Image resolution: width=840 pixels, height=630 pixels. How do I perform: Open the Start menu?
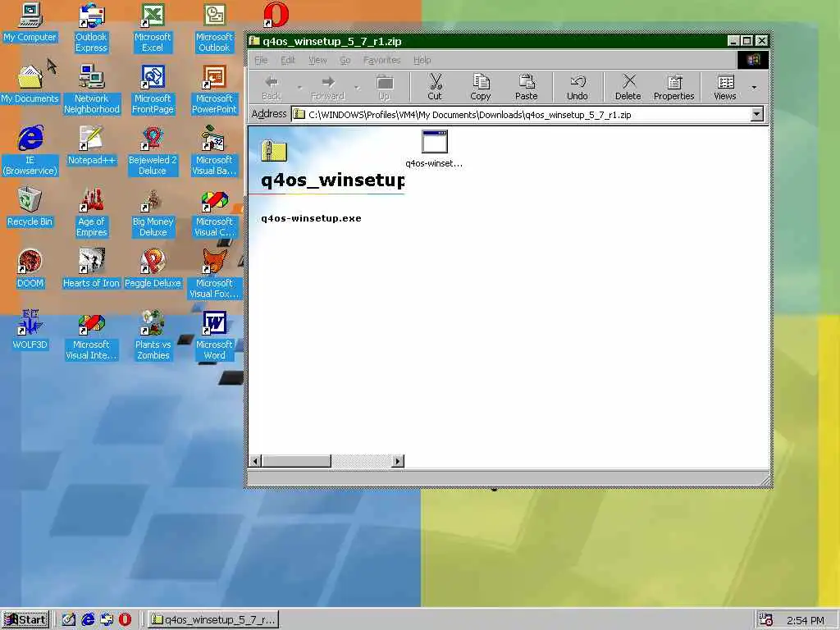click(x=25, y=619)
